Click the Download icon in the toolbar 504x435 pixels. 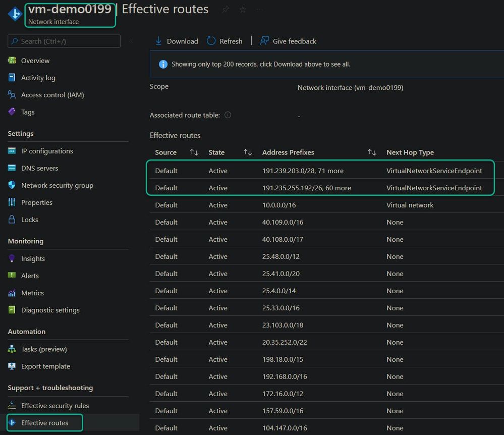tap(158, 41)
